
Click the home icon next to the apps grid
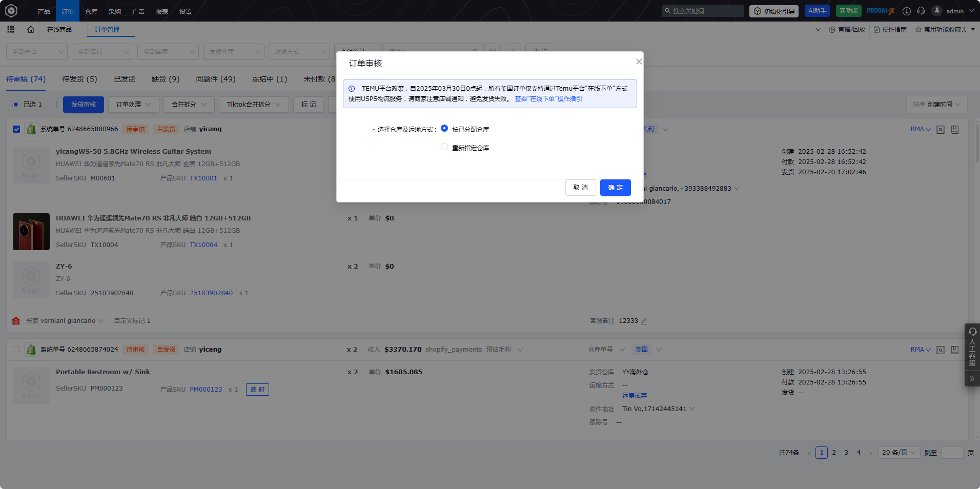coord(30,29)
